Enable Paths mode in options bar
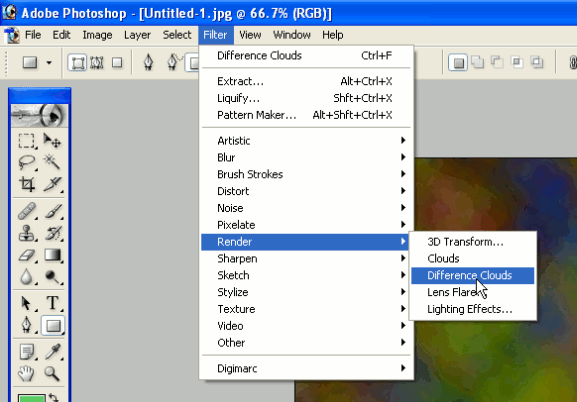This screenshot has height=402, width=577. click(x=97, y=63)
